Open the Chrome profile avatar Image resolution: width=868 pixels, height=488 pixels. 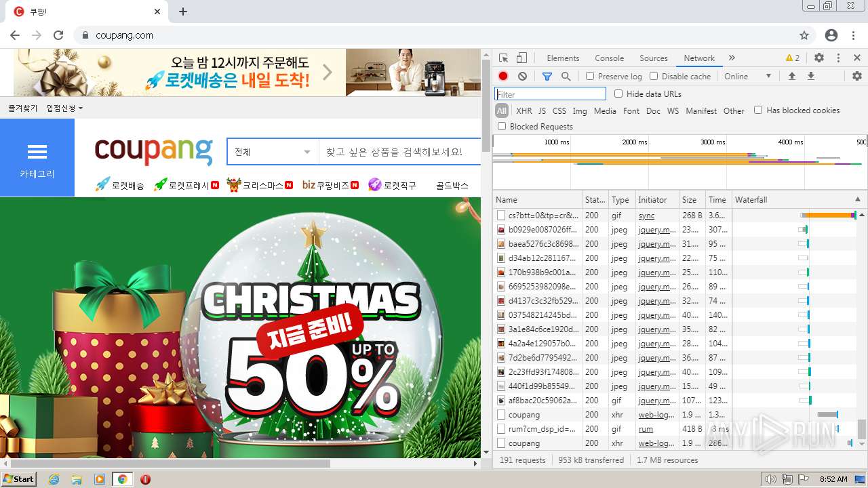[831, 35]
